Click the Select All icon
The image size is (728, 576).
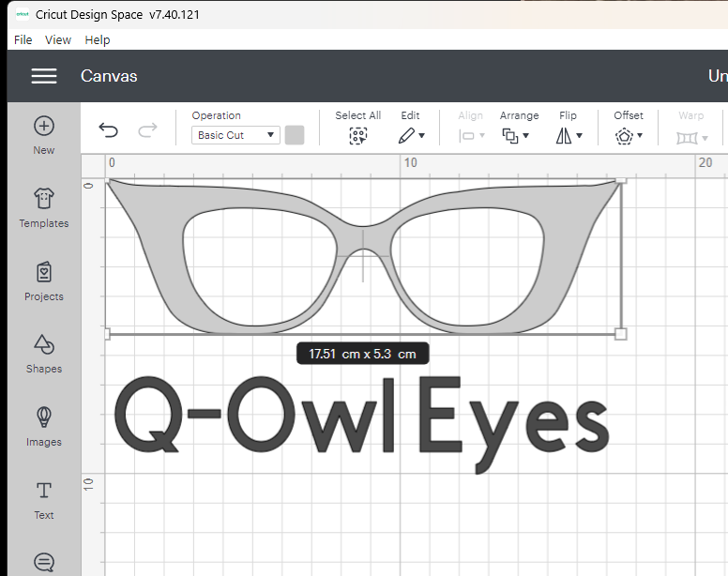click(x=357, y=135)
